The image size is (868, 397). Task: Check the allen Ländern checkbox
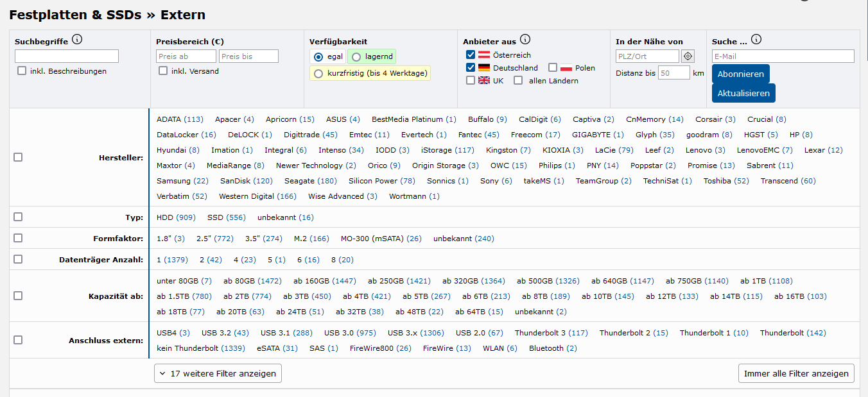[518, 81]
